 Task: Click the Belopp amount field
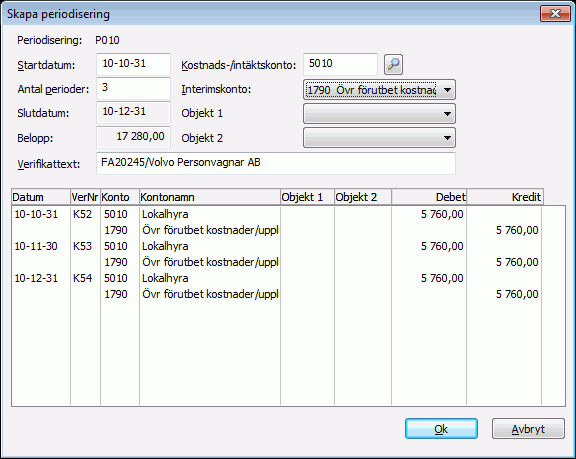click(x=133, y=137)
